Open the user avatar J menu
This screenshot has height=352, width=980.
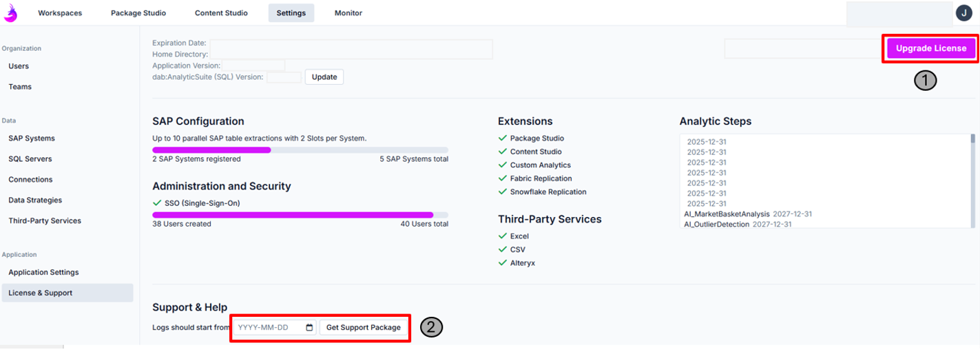tap(963, 12)
